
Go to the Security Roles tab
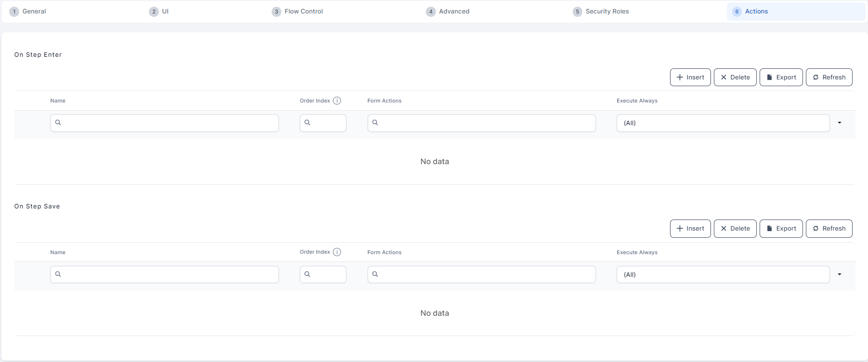pyautogui.click(x=606, y=12)
